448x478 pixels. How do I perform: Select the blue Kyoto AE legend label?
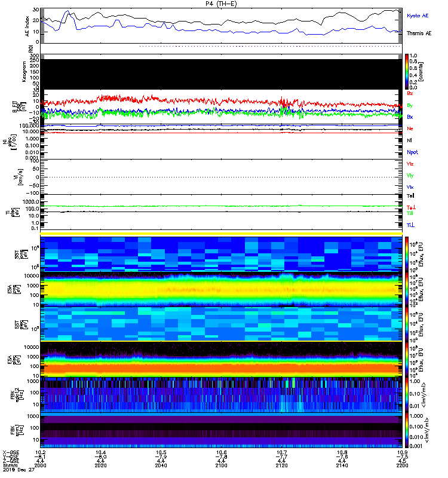click(418, 16)
